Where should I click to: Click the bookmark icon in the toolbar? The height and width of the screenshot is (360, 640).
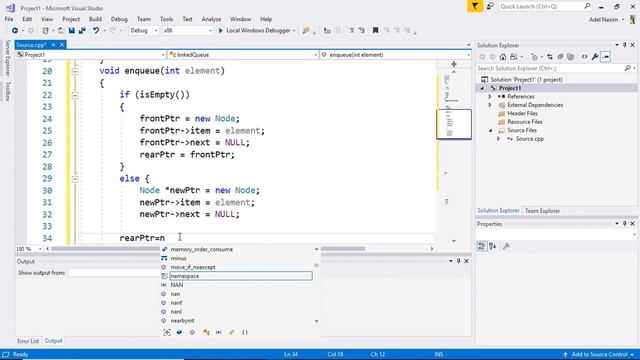[x=376, y=31]
